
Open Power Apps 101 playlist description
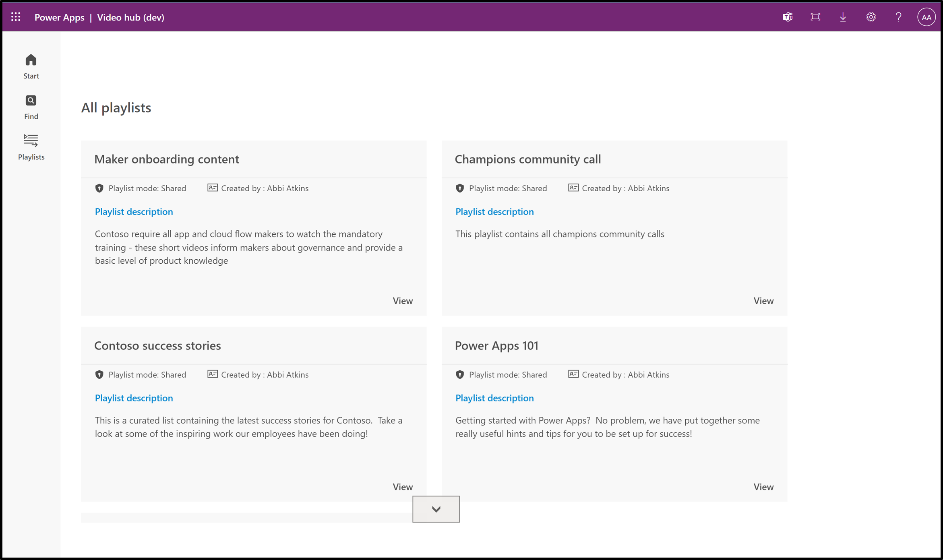pos(494,398)
